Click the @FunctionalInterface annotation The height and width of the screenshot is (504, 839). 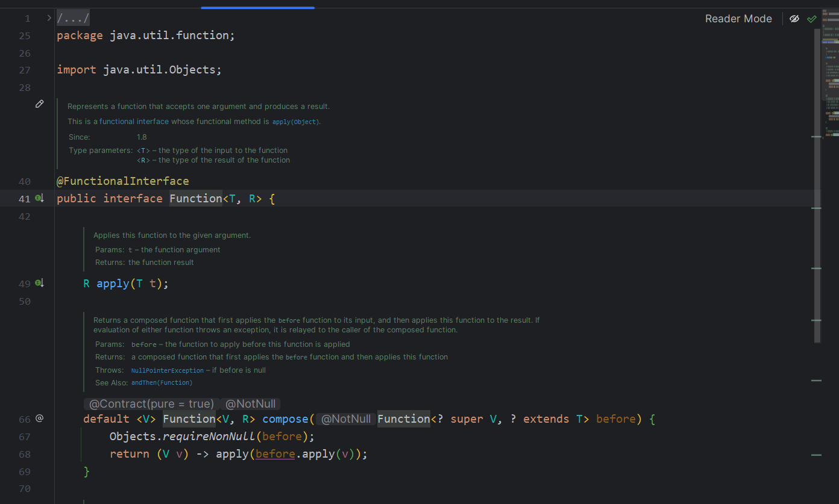(x=123, y=181)
